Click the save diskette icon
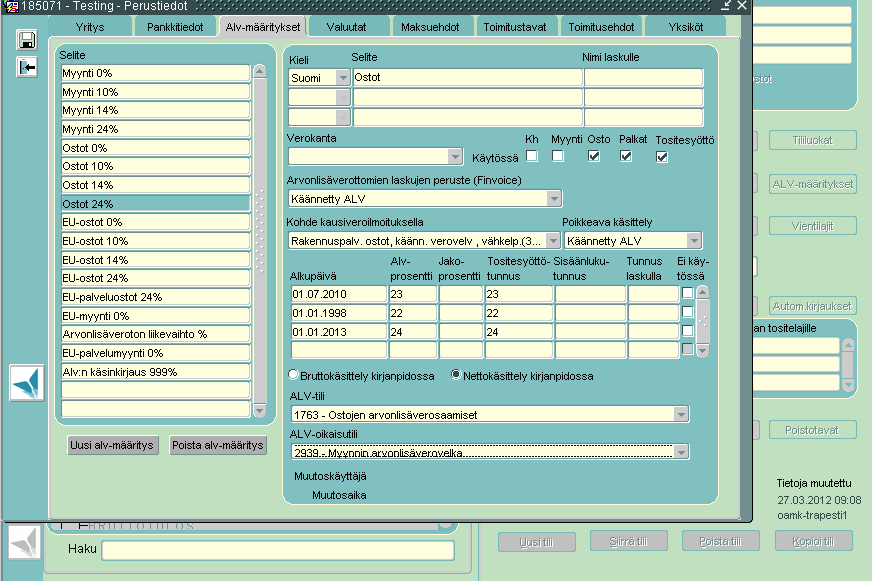This screenshot has height=581, width=872. (27, 41)
